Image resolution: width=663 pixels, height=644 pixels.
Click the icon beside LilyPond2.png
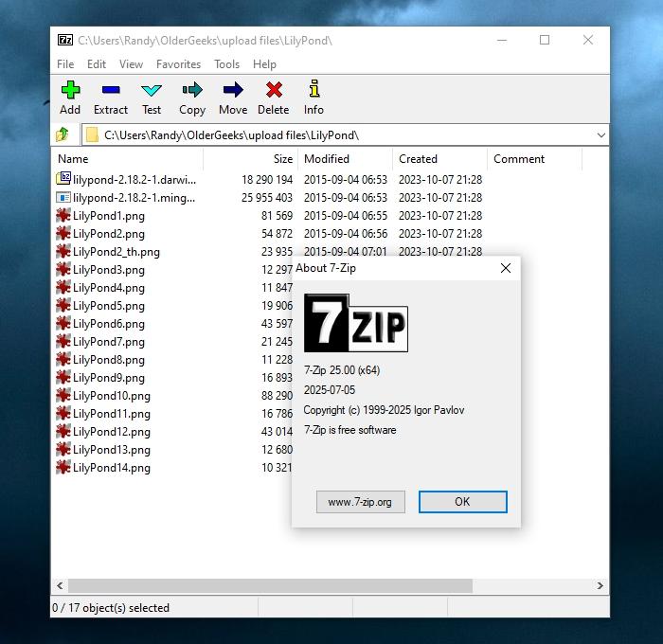[x=63, y=233]
